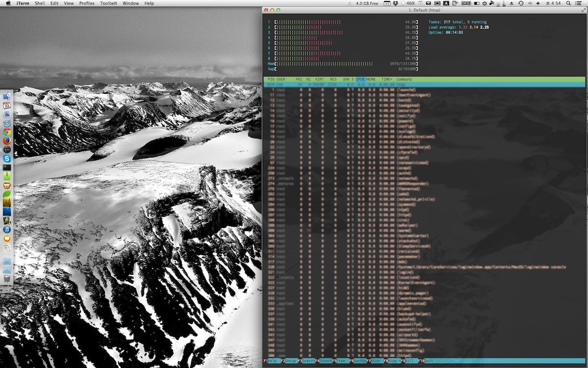Open the iTerm application menu

(23, 3)
